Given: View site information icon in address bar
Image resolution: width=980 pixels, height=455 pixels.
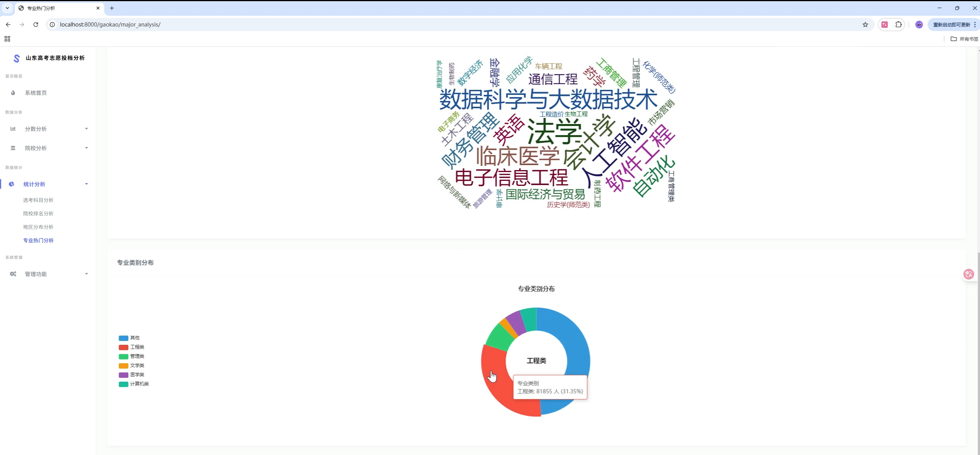Looking at the screenshot, I should (x=52, y=25).
